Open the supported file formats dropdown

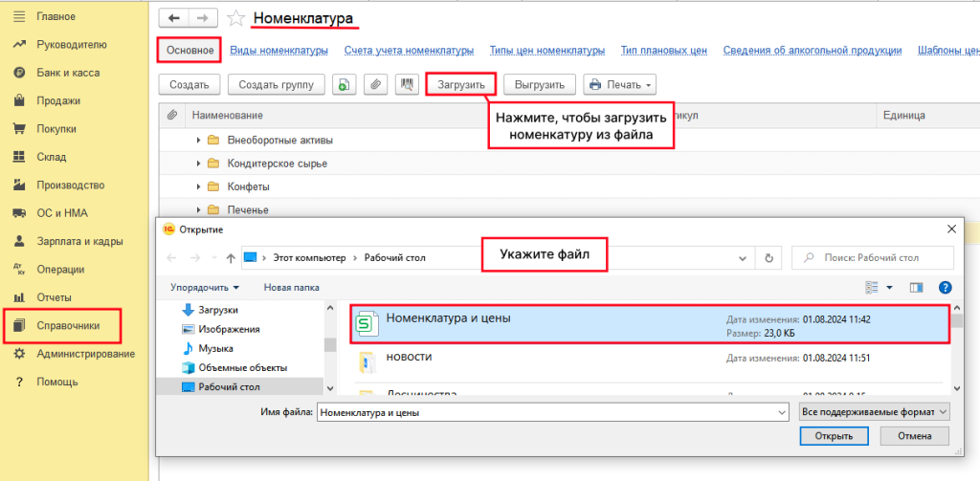pos(873,411)
